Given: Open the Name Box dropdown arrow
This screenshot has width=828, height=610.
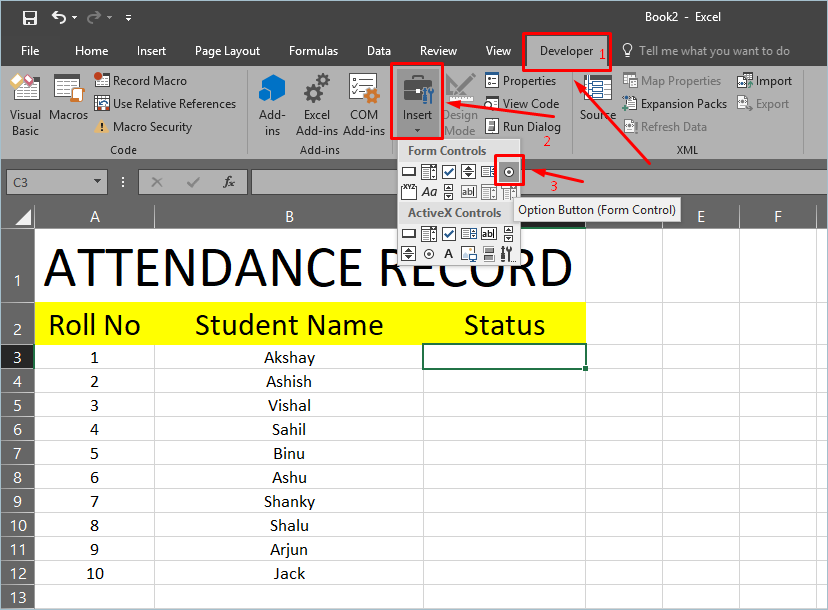Looking at the screenshot, I should (x=97, y=182).
